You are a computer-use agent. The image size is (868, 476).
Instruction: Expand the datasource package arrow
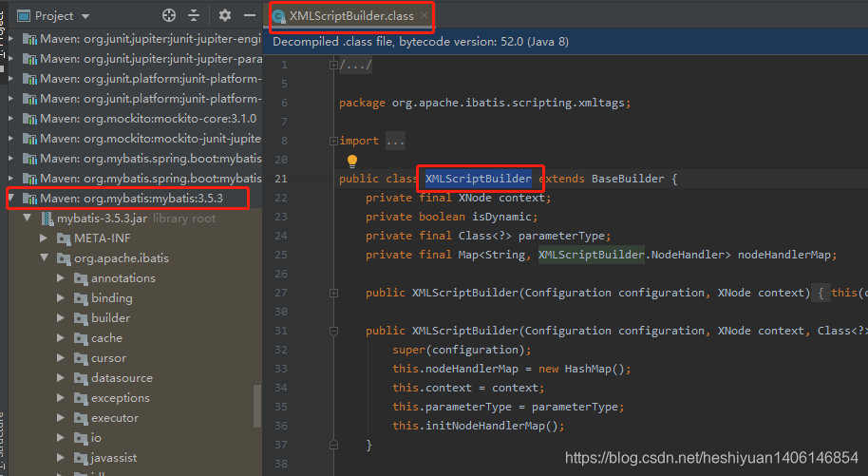61,378
